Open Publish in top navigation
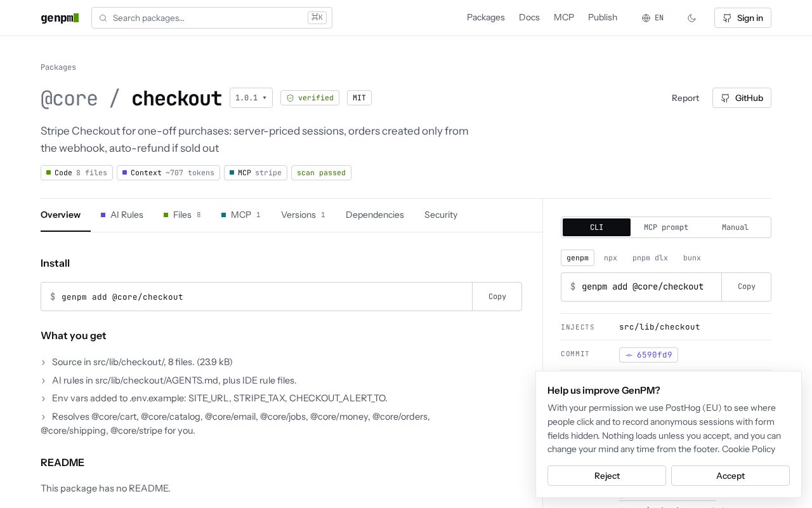 click(603, 17)
